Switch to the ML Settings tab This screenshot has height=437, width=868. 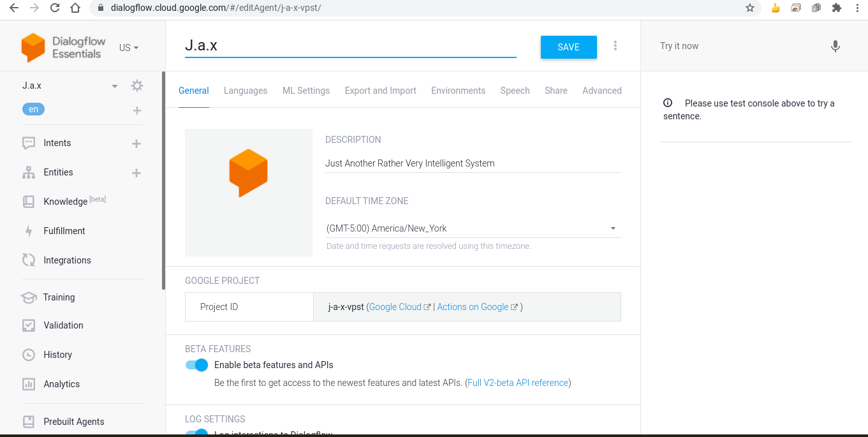coord(305,91)
